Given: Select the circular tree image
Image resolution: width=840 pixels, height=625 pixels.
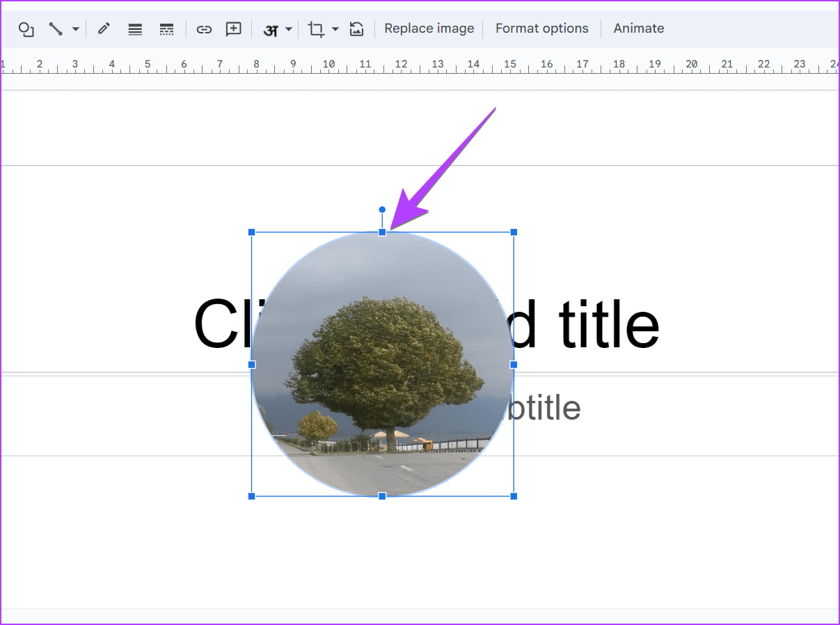Looking at the screenshot, I should tap(383, 362).
